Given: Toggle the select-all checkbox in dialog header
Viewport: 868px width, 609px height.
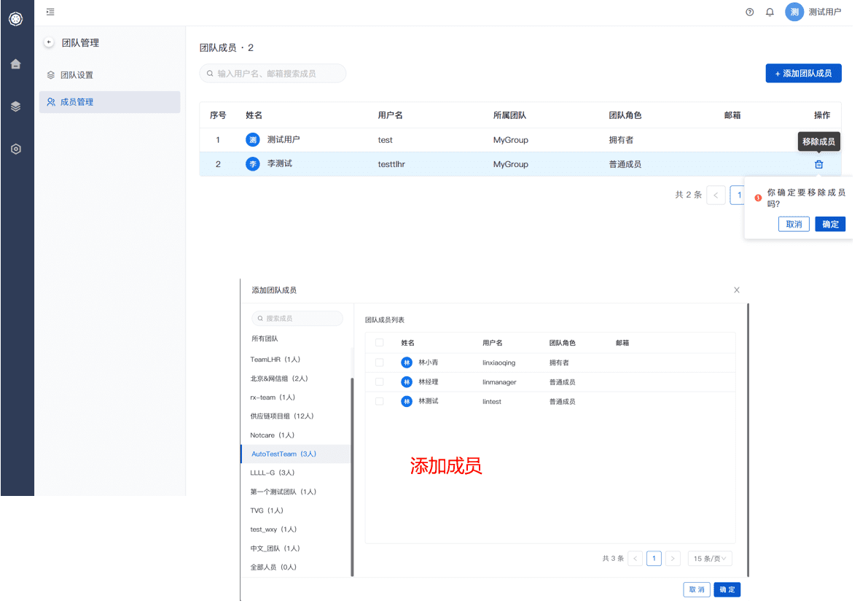Looking at the screenshot, I should click(x=379, y=343).
